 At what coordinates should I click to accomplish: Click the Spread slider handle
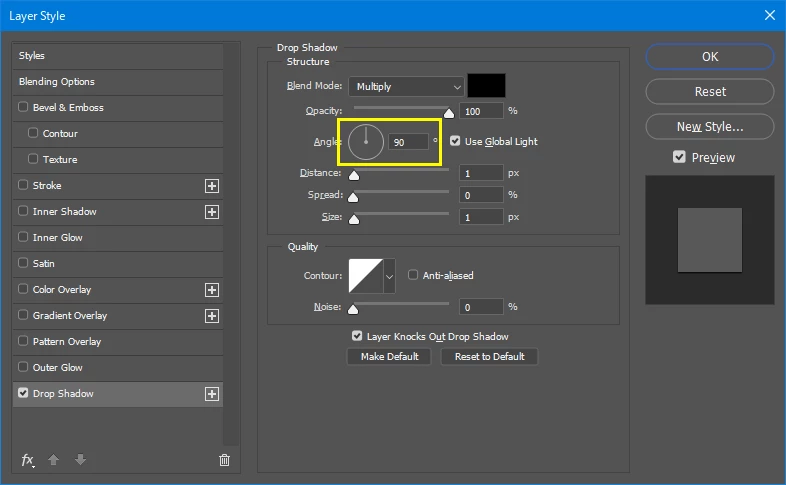(353, 197)
